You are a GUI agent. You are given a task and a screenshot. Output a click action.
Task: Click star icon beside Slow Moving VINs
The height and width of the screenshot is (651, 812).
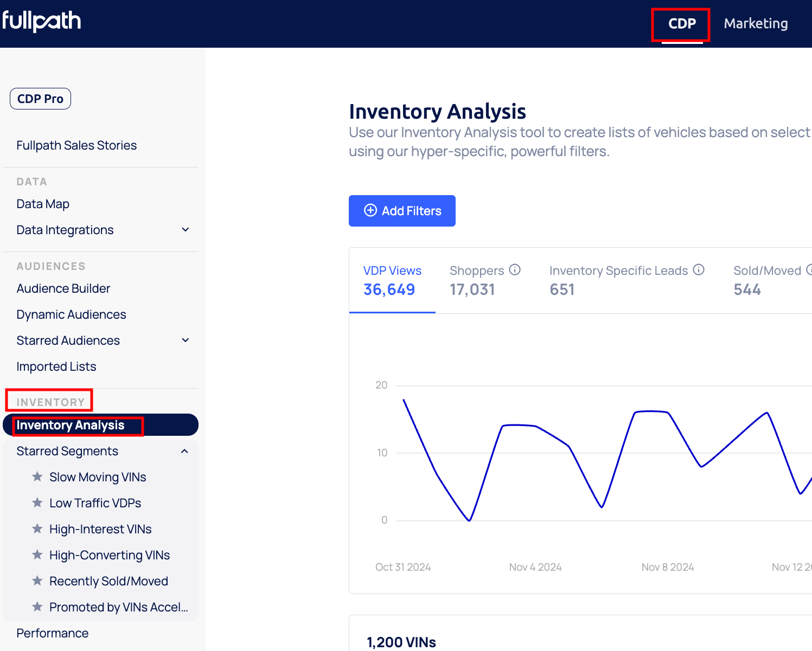(x=37, y=477)
